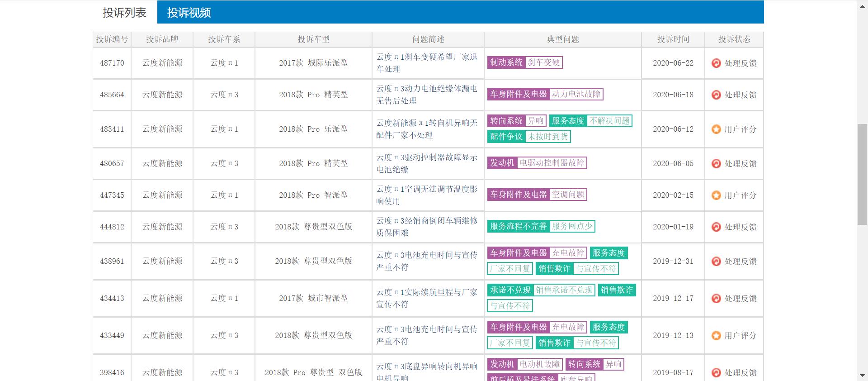Click the 动力电池故障 issue tag
This screenshot has height=381, width=868.
(x=576, y=94)
